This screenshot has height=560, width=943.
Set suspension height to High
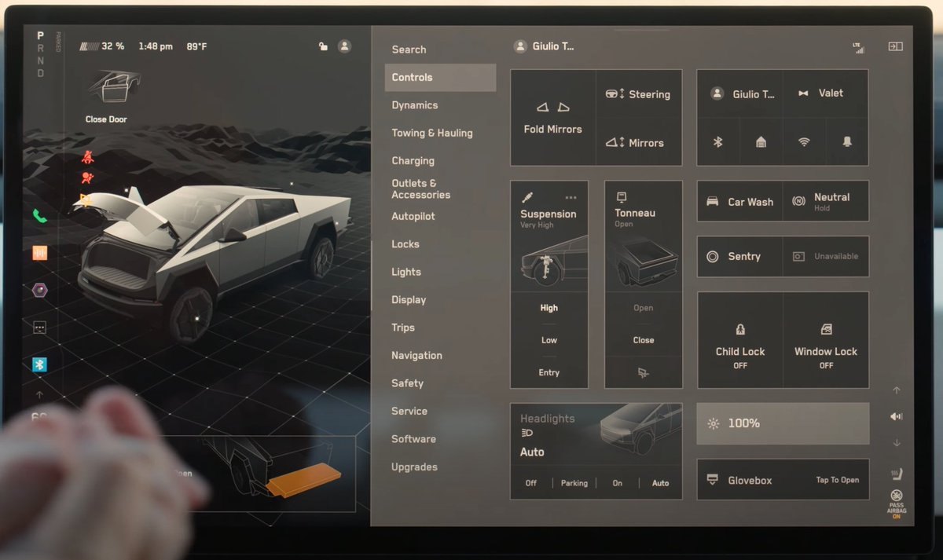tap(549, 308)
